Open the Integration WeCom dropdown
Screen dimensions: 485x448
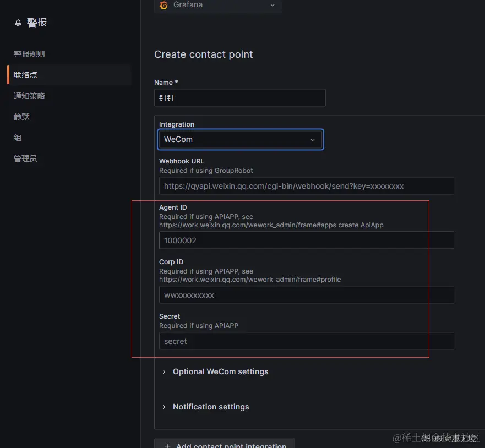241,139
